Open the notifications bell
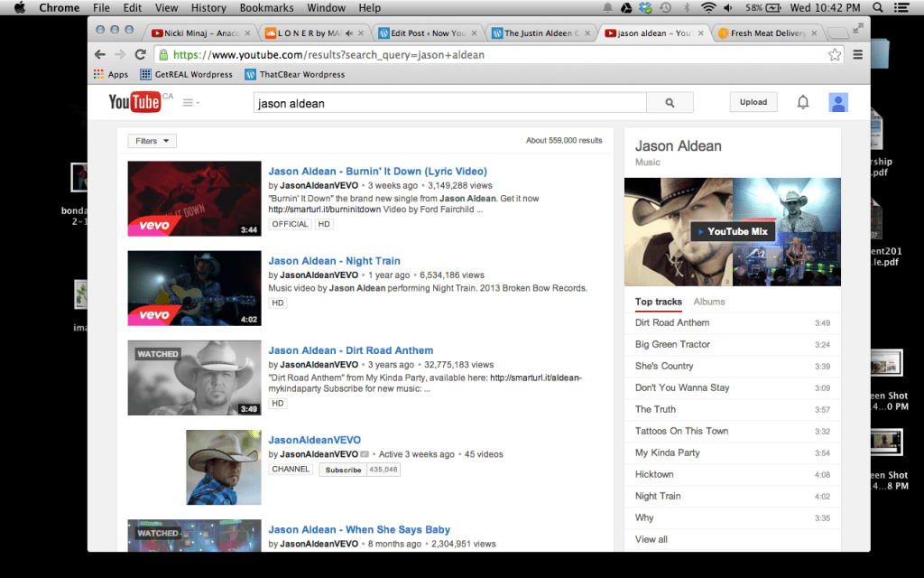This screenshot has height=578, width=924. coord(802,102)
